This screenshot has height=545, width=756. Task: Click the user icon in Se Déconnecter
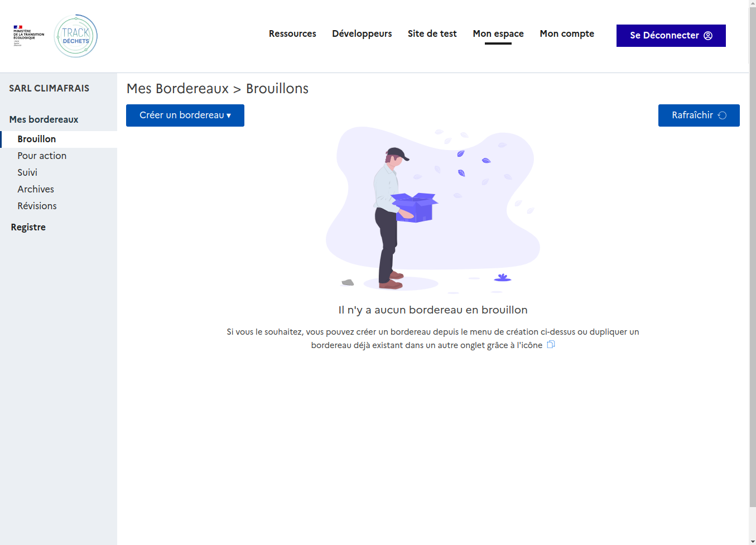[x=708, y=36]
